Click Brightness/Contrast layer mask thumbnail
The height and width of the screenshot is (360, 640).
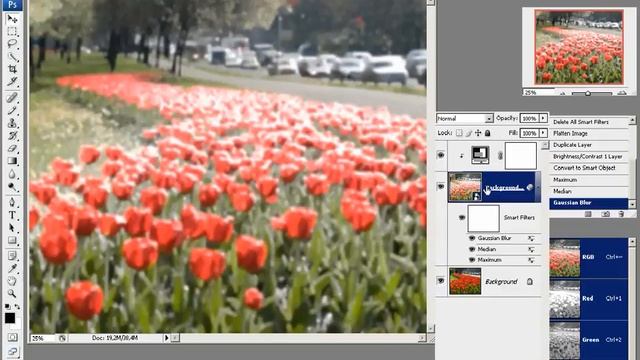521,156
